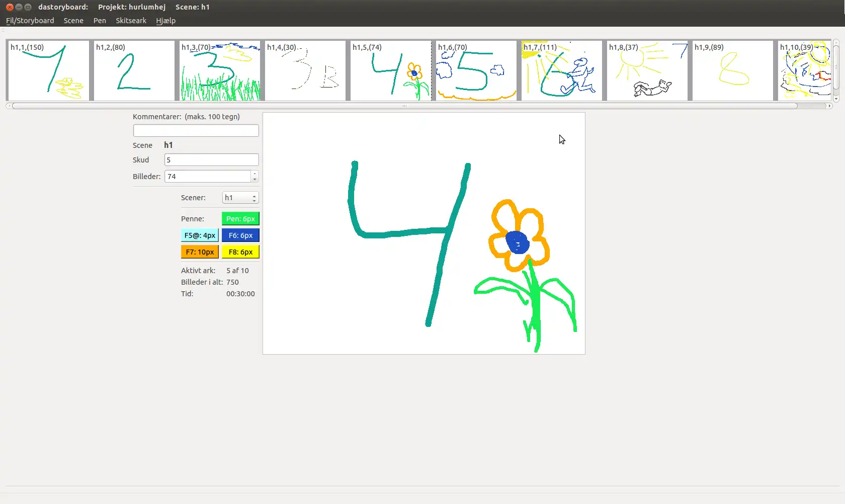Viewport: 845px width, 504px height.
Task: Select storyboard thumbnail h1,2,(80)
Action: (134, 71)
